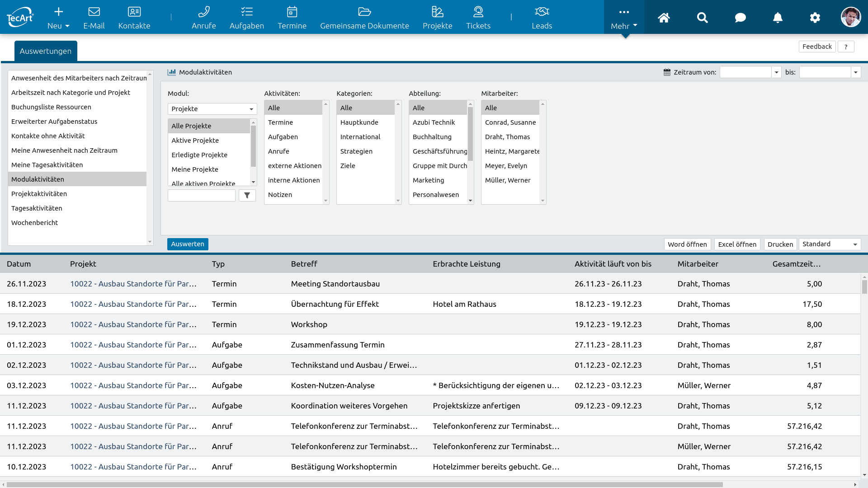The height and width of the screenshot is (488, 868).
Task: Select the Auswertungen tab
Action: [x=46, y=51]
